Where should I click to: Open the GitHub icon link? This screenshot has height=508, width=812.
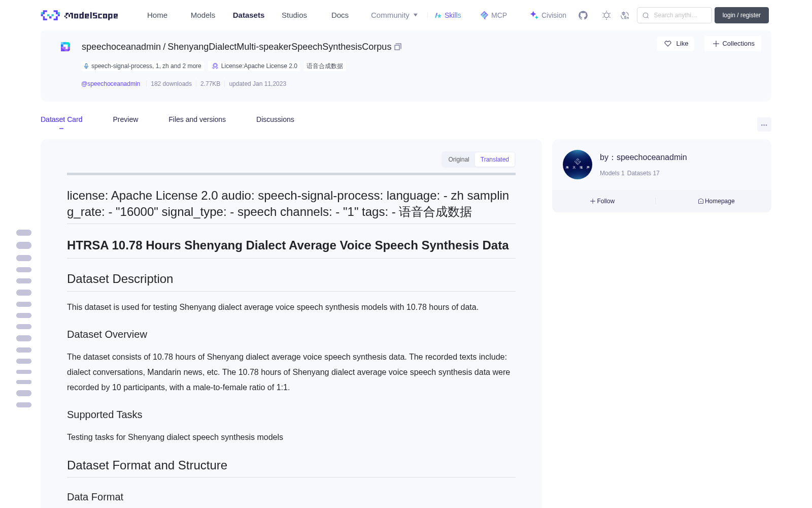click(583, 15)
